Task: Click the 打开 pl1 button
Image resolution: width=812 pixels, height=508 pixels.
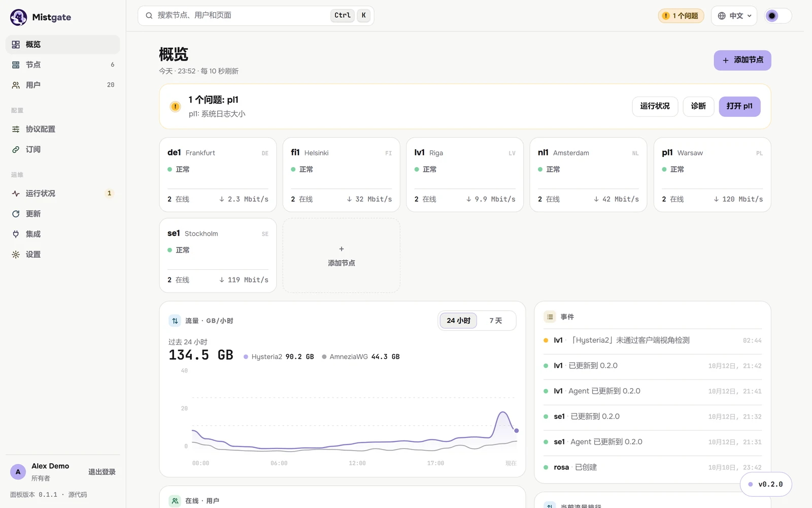Action: pos(739,107)
